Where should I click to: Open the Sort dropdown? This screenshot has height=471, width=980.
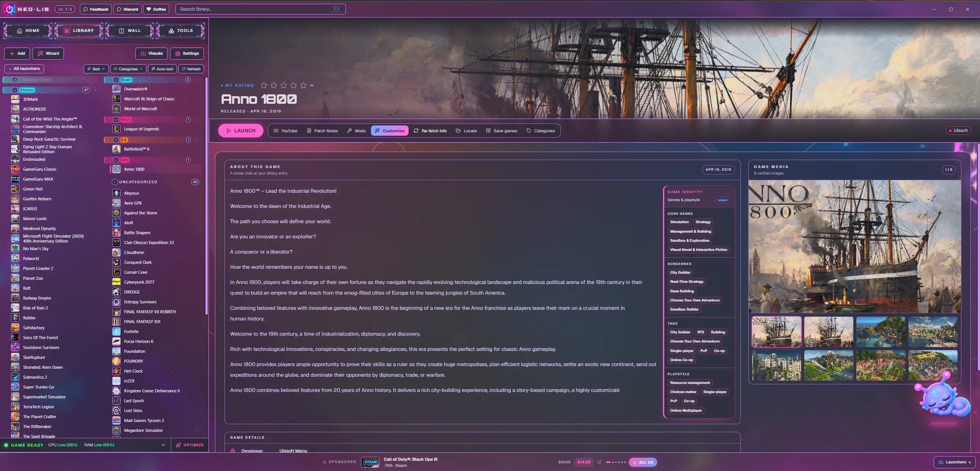(96, 69)
